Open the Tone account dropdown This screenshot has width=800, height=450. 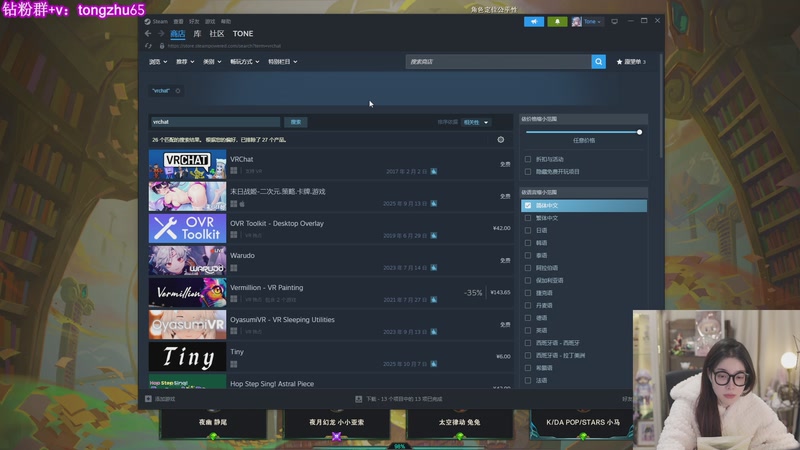click(592, 21)
